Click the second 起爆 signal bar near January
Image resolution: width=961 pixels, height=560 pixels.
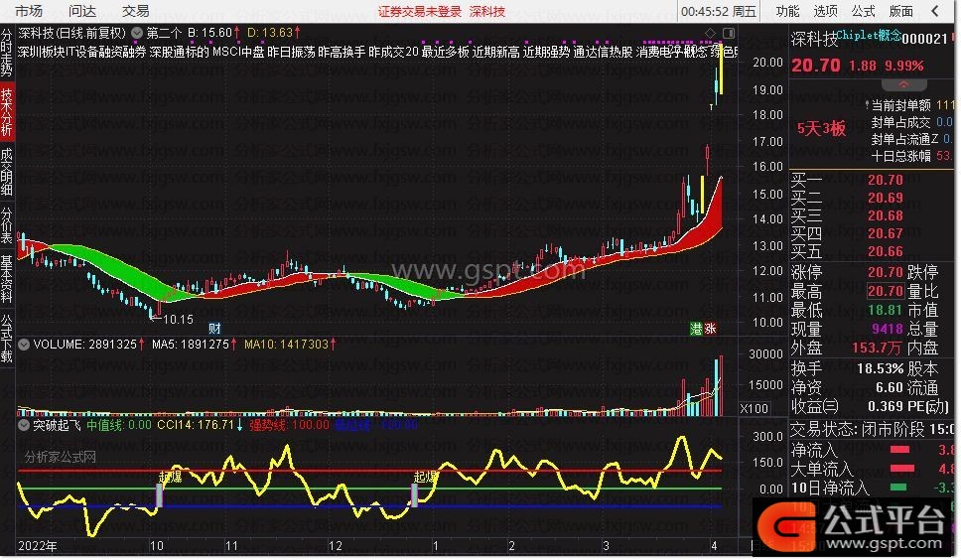tap(414, 495)
